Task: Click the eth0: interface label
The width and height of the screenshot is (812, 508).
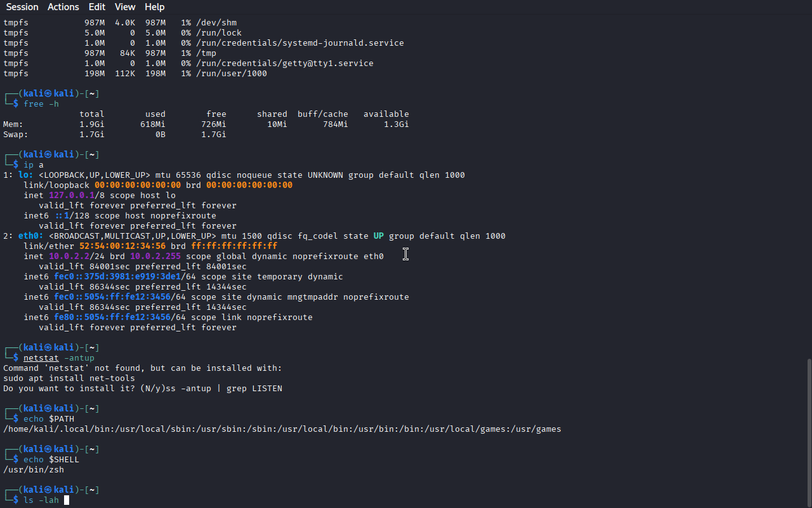Action: pos(31,236)
